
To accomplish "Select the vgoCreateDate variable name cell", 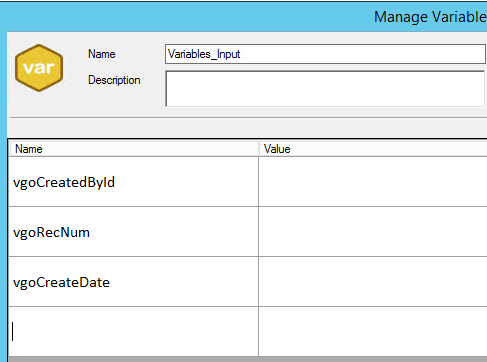I will [133, 282].
